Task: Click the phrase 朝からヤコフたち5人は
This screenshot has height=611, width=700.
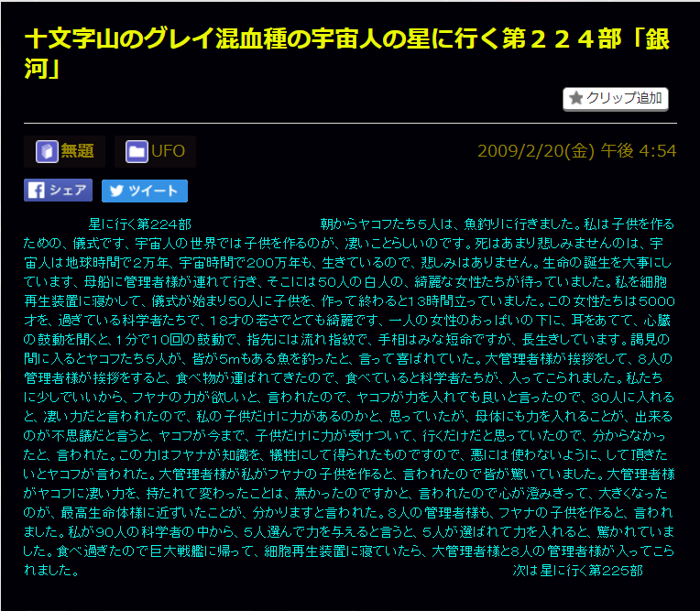Action: (388, 224)
